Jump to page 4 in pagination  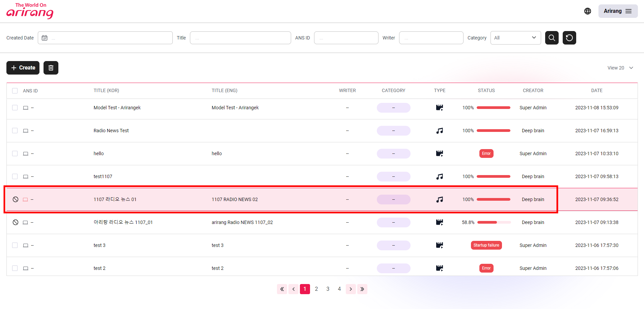pos(339,289)
